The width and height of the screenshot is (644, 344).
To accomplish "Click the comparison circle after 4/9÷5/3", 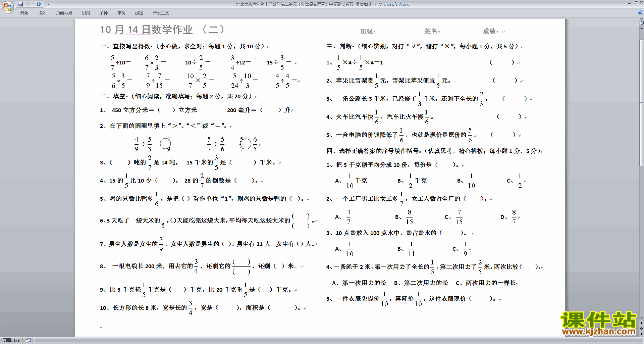I will click(165, 144).
